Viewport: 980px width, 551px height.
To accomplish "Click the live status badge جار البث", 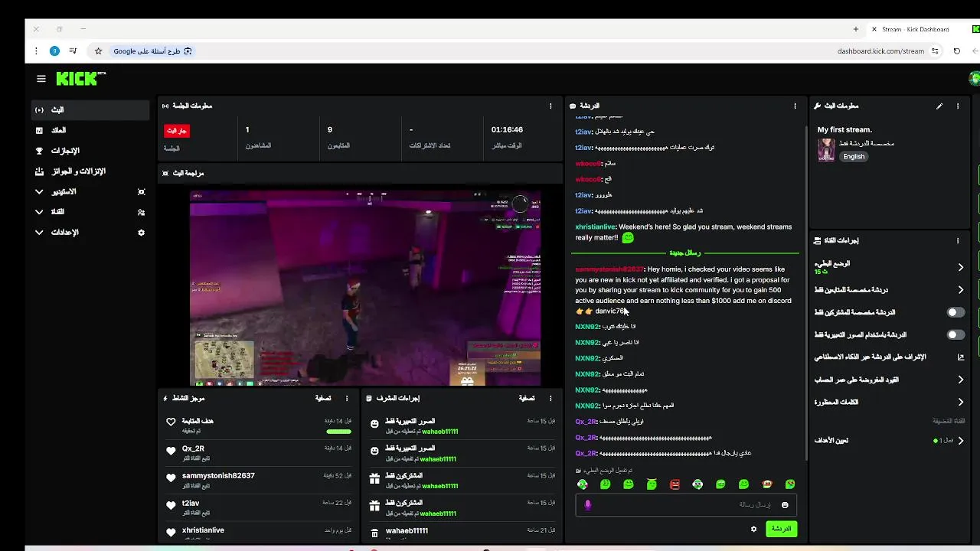I will click(x=177, y=131).
